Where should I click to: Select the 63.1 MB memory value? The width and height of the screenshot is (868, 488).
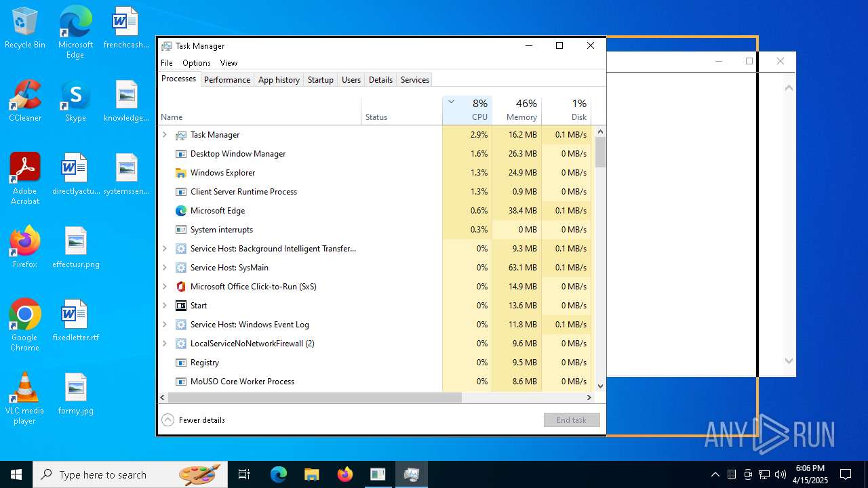(523, 268)
